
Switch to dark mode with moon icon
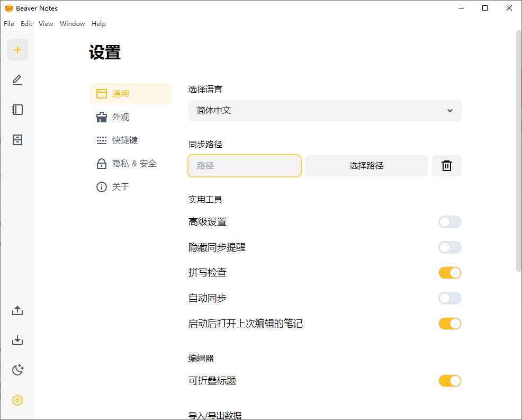[17, 370]
